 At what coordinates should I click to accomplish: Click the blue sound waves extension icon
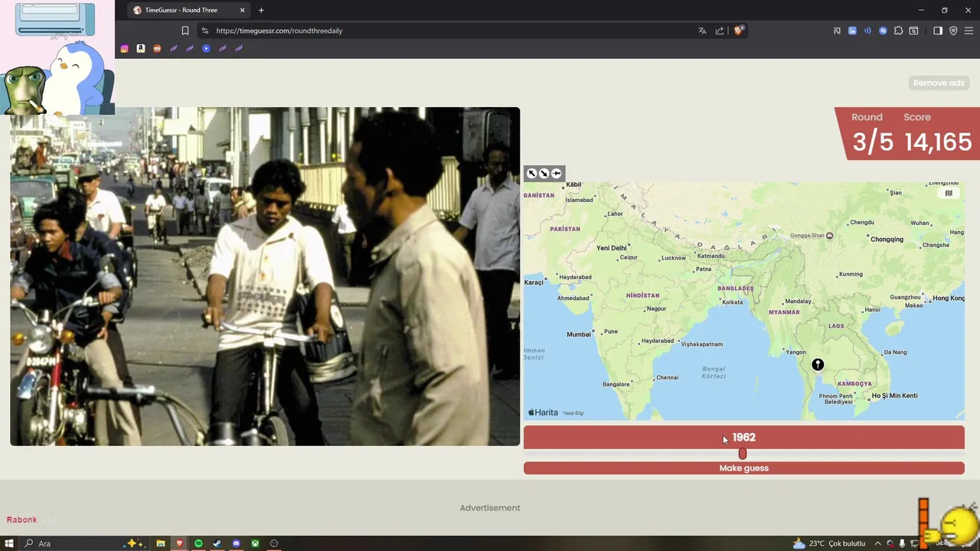867,31
